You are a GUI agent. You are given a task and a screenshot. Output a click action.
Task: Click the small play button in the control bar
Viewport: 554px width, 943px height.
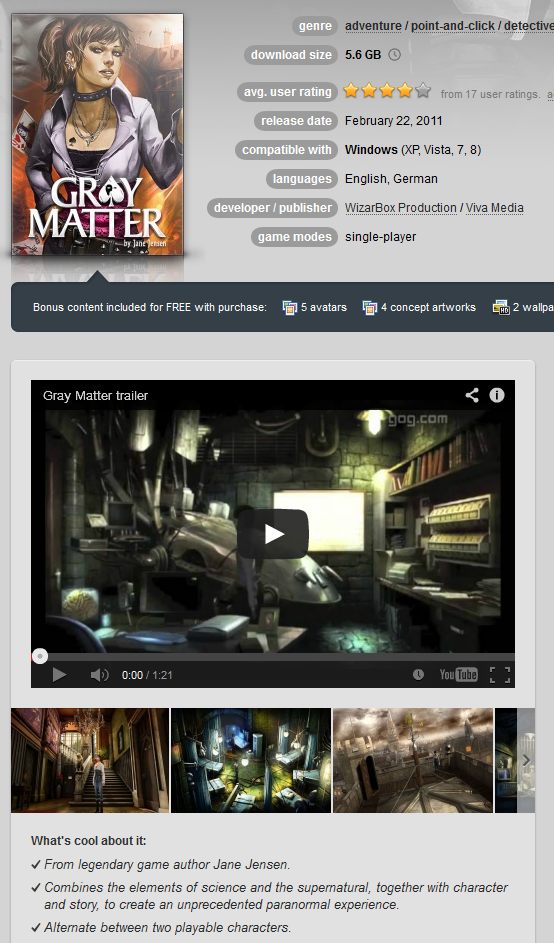point(59,675)
